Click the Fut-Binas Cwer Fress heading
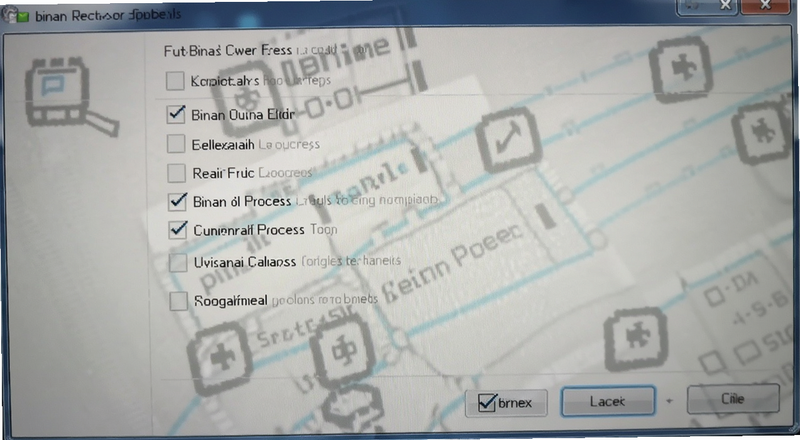800x440 pixels. (x=228, y=51)
